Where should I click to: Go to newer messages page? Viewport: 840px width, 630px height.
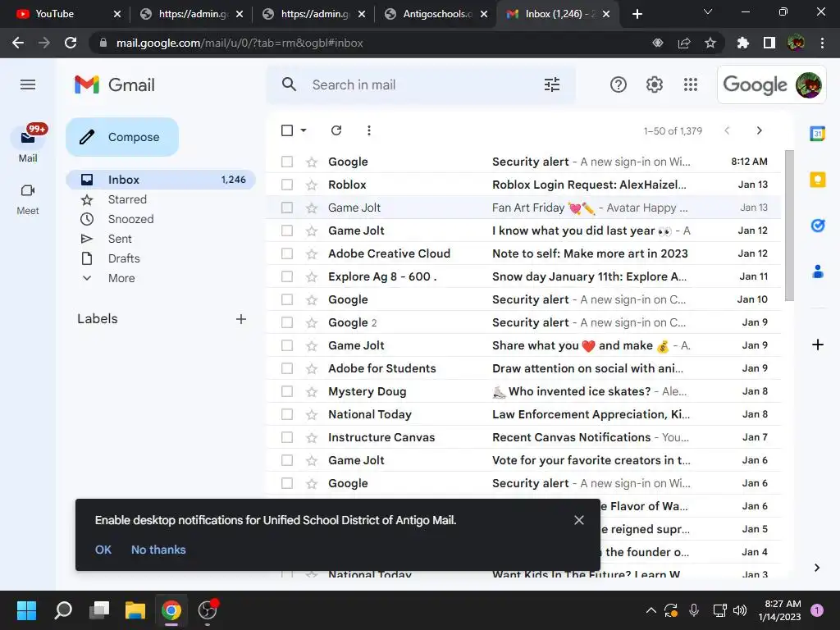(727, 130)
